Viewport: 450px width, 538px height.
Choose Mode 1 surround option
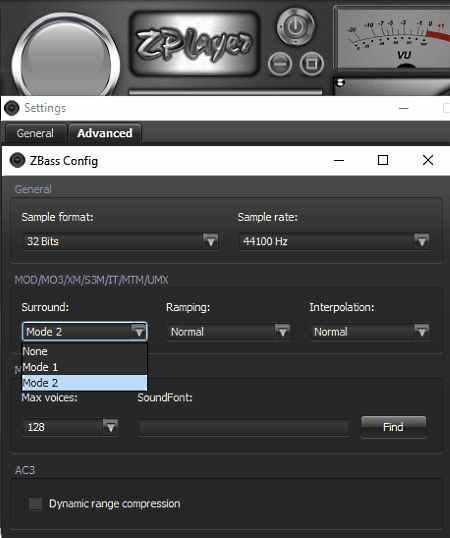point(84,367)
